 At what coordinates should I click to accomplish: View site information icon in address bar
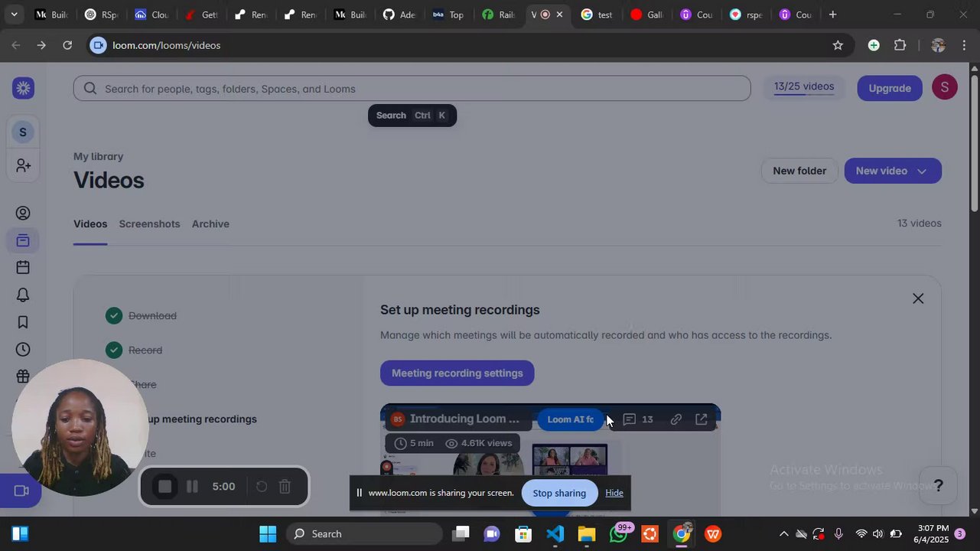[98, 45]
